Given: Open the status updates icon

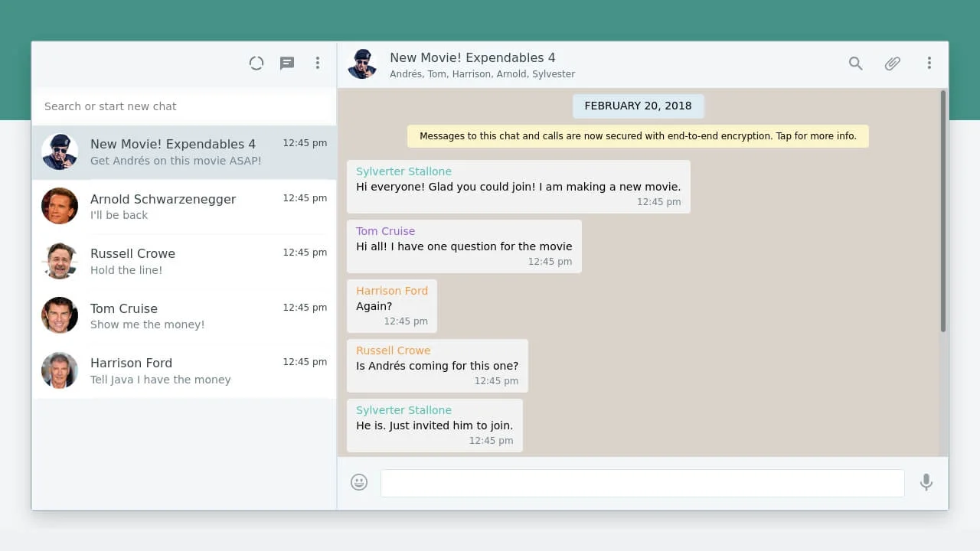Looking at the screenshot, I should coord(256,63).
